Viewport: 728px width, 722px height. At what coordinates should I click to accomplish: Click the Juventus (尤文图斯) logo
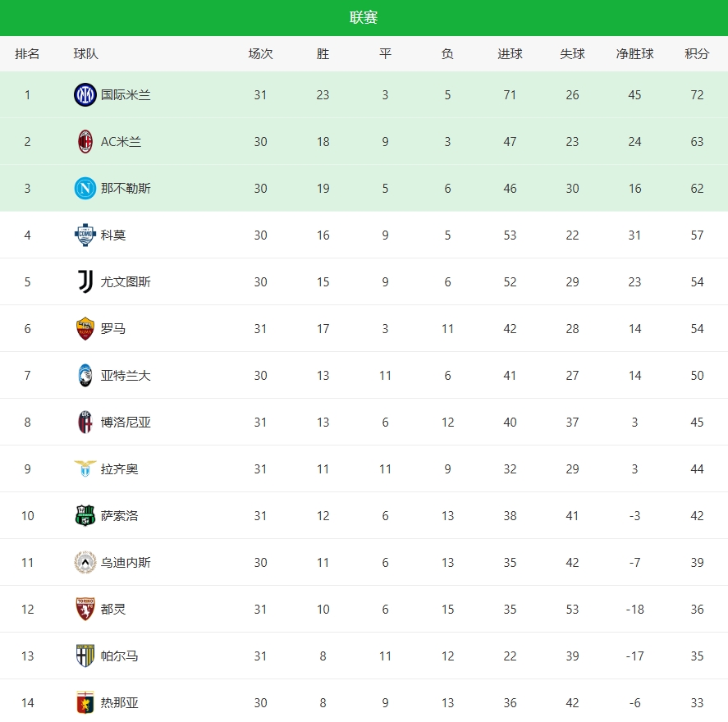(x=85, y=282)
